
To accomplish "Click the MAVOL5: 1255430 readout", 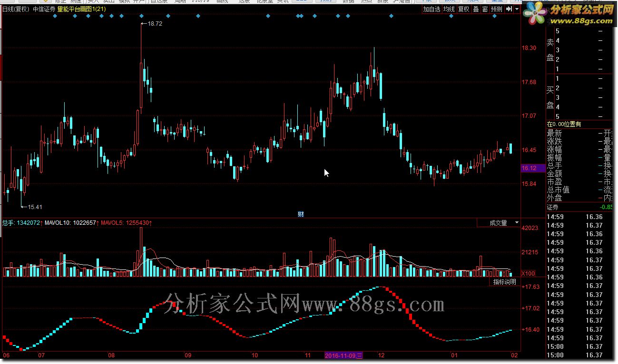I will click(127, 222).
